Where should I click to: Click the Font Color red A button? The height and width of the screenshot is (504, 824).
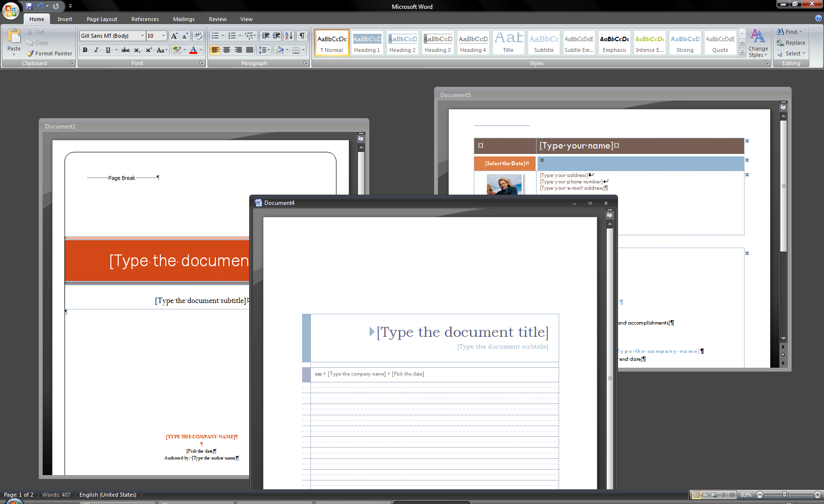(193, 50)
